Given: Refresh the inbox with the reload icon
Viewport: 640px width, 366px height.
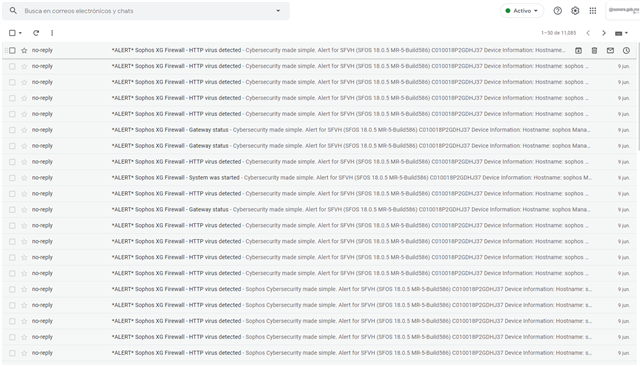Looking at the screenshot, I should (36, 33).
